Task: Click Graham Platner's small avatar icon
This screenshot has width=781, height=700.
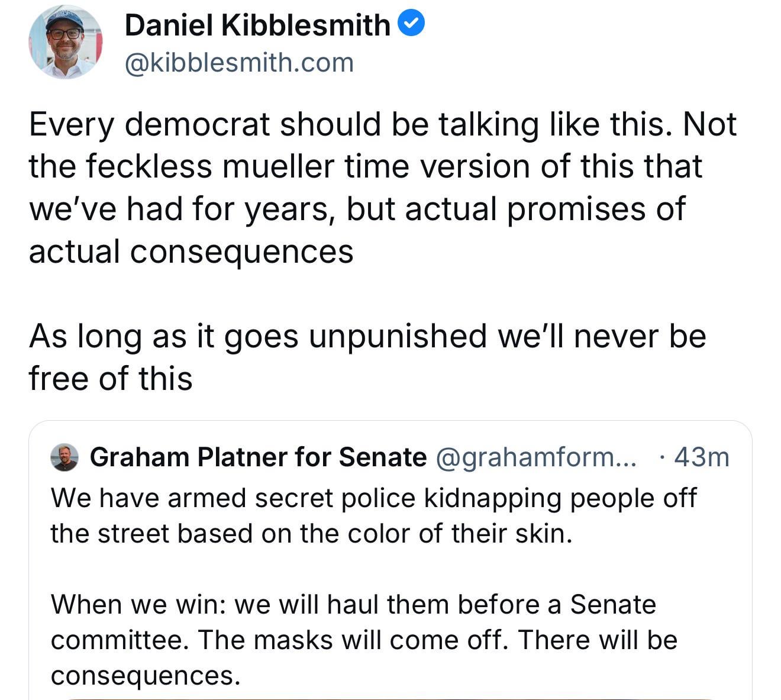Action: [64, 457]
